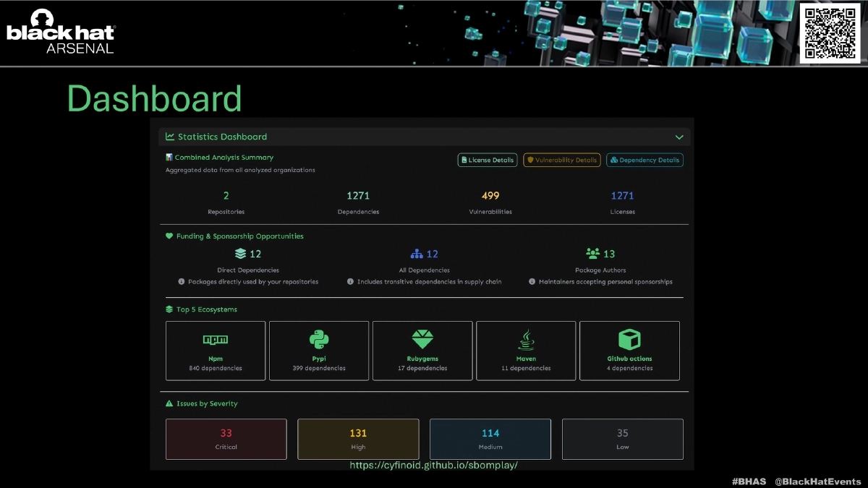This screenshot has width=868, height=488.
Task: Open Dependency Details
Action: click(x=644, y=160)
